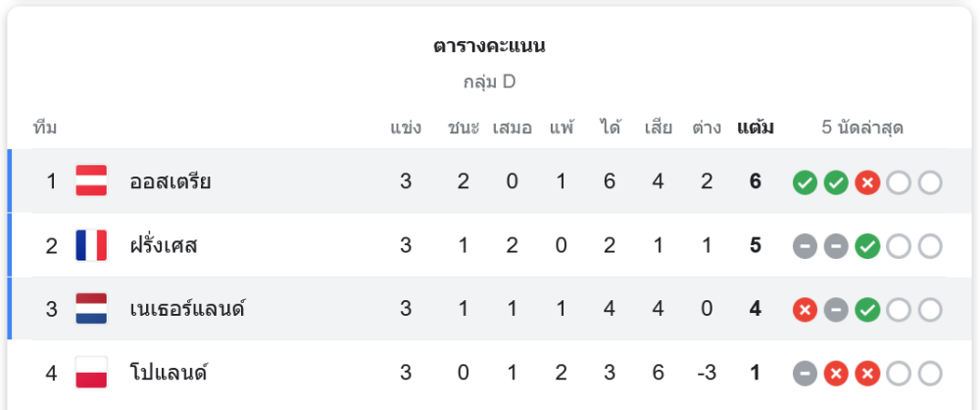Click Austria's first green win icon
980x410 pixels.
coord(805,182)
